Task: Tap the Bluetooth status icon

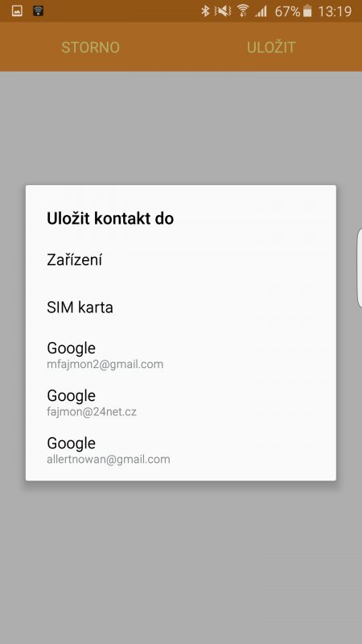Action: tap(205, 11)
